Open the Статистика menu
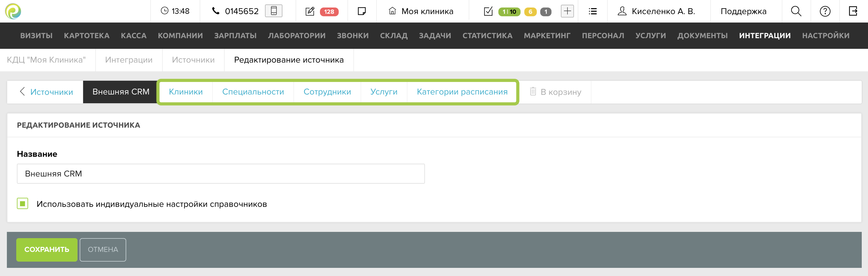Screen dimensions: 868x276 487,35
